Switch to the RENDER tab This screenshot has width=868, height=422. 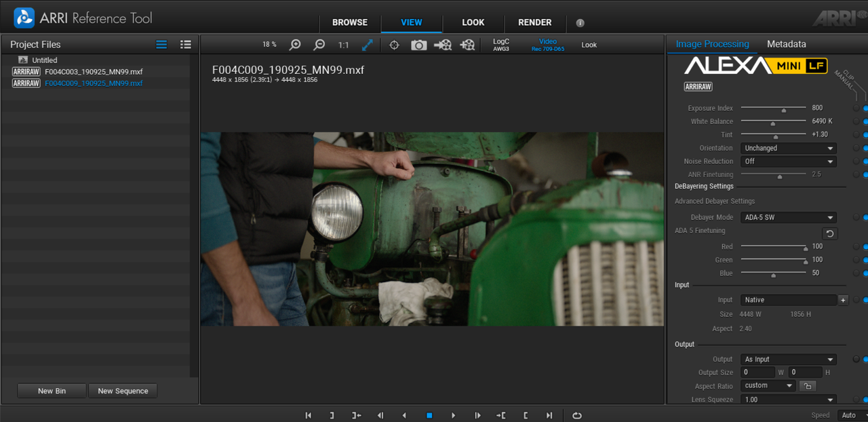535,22
